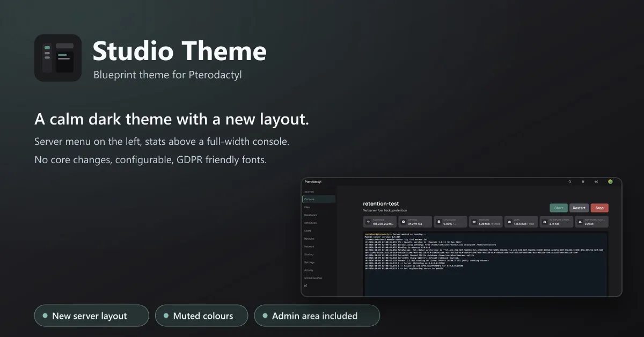
Task: Open the search magnifier icon in the panel header
Action: 570,182
